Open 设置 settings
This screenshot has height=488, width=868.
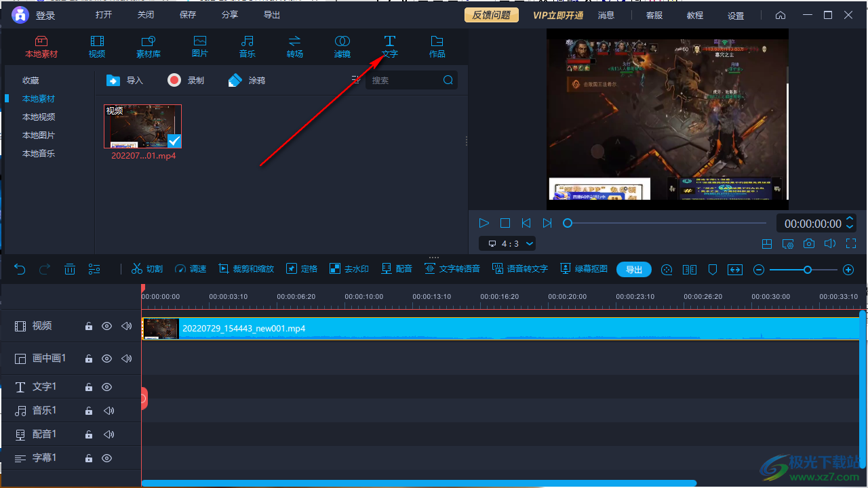736,15
